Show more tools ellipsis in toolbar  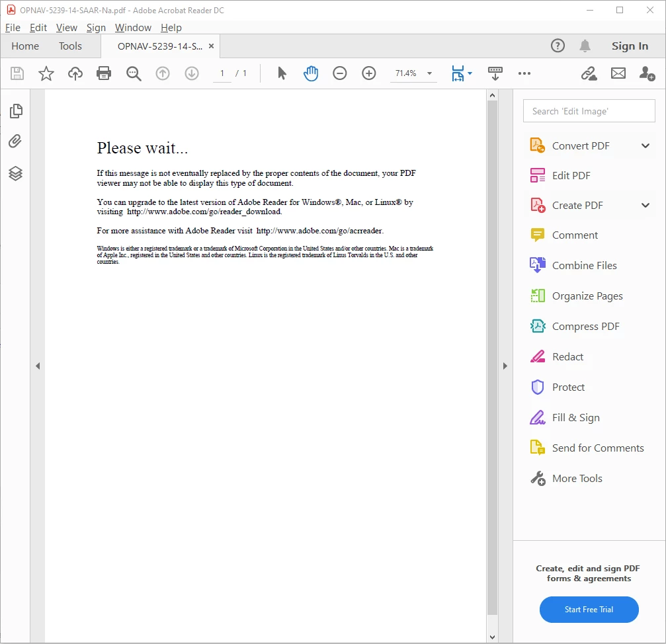point(524,73)
